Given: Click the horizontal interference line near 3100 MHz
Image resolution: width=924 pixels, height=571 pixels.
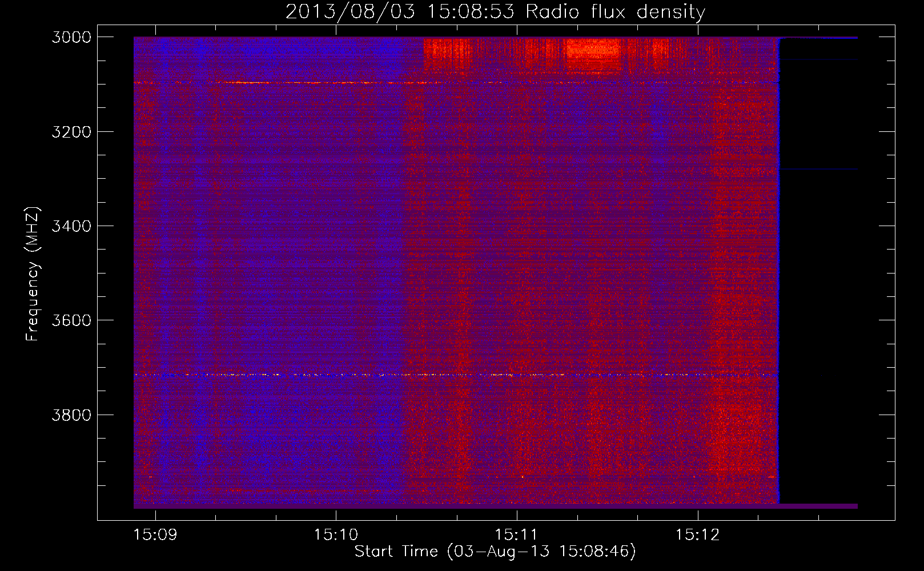Looking at the screenshot, I should 456,83.
